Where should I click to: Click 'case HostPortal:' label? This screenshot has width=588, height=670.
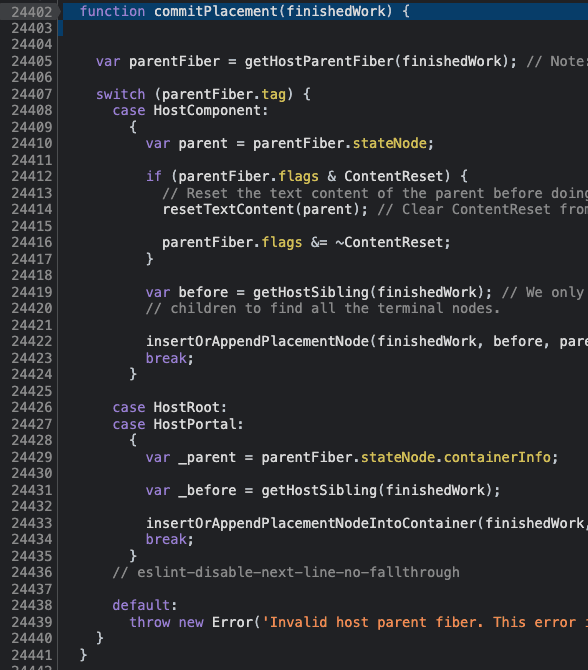(x=178, y=424)
